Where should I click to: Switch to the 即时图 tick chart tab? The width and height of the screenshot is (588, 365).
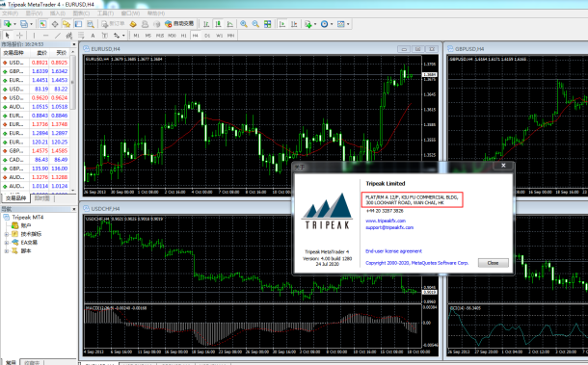coord(42,198)
